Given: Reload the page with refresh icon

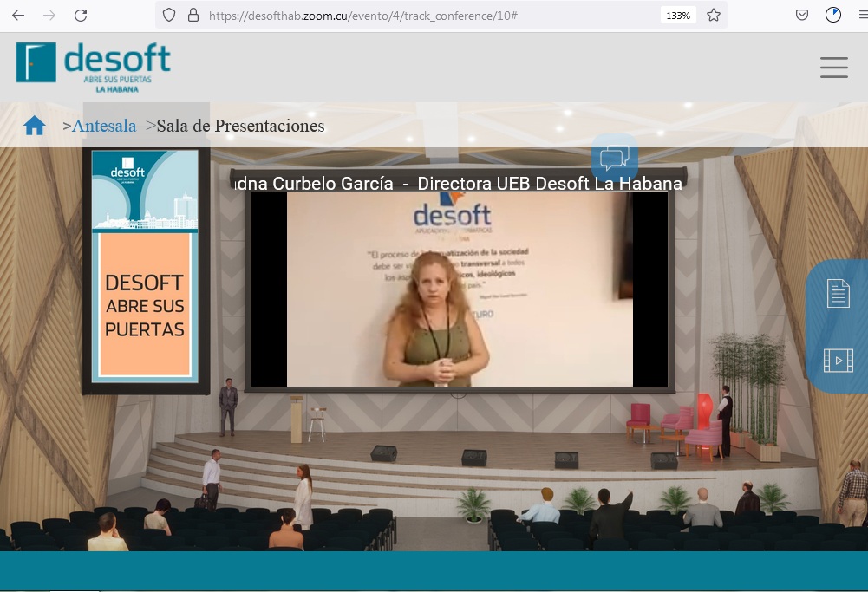Looking at the screenshot, I should pos(81,16).
